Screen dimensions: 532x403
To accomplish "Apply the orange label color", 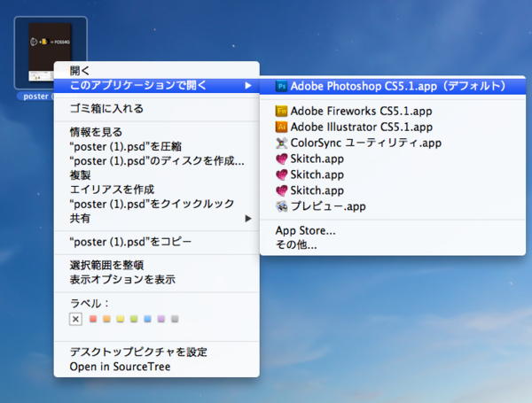I will click(106, 319).
